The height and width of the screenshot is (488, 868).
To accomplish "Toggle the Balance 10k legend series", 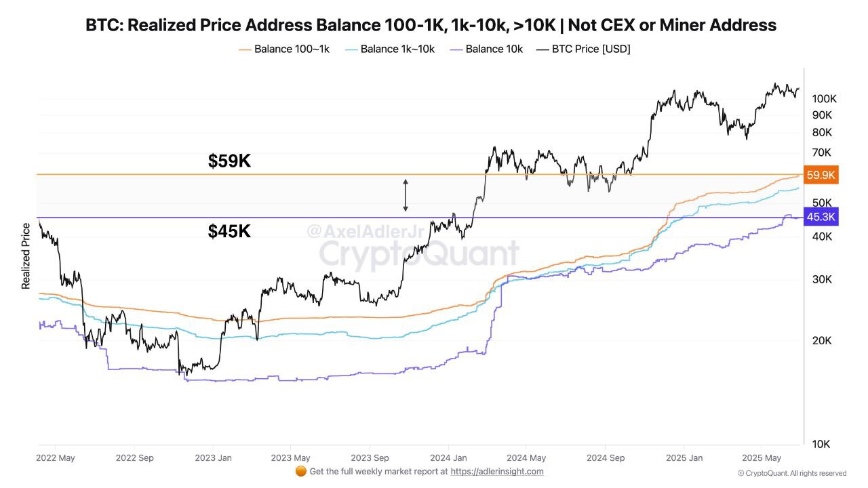I will [486, 49].
